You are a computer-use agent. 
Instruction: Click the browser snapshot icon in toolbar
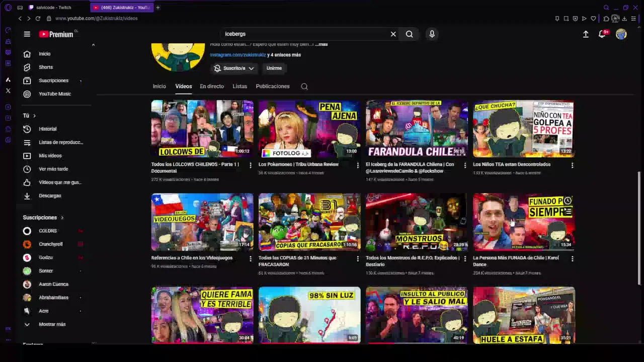tap(566, 19)
